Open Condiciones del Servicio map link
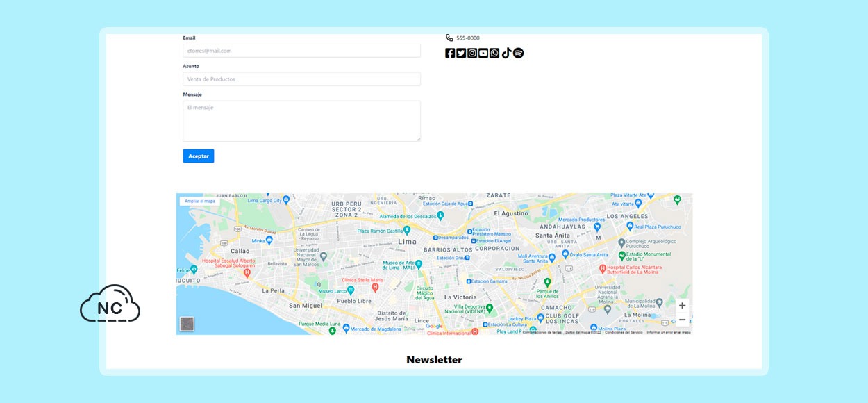Screen dimensions: 868x403 624,332
